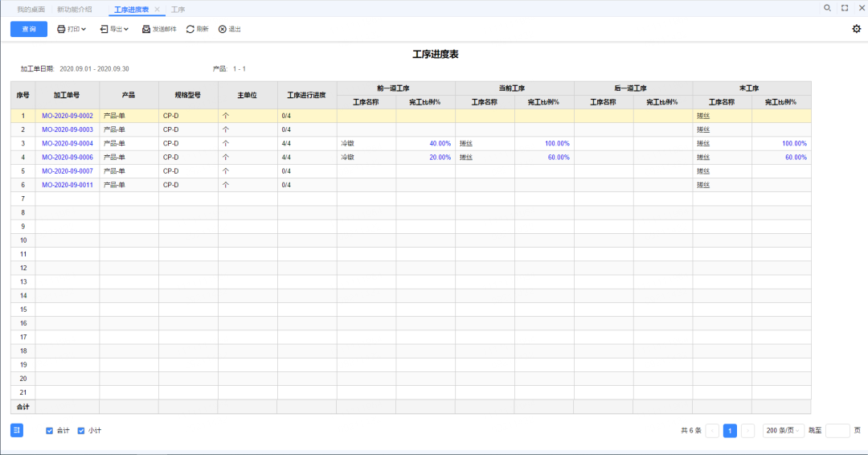Open the 200 条/页 page size dropdown
Viewport: 868px width, 455px height.
tap(782, 431)
